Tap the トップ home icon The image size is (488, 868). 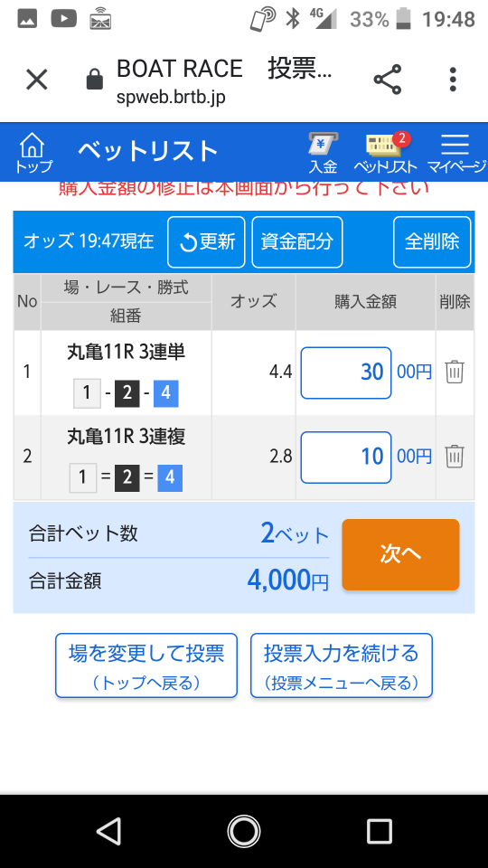[x=33, y=152]
